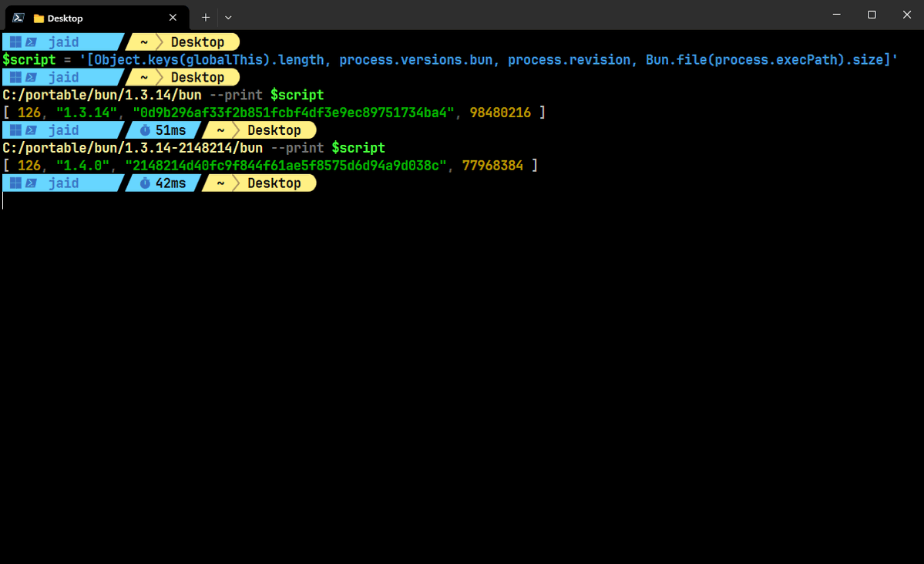Screen dimensions: 924x564
Task: Click the path C:/portable/bun/1.3.14-2148214/bun
Action: coord(133,148)
